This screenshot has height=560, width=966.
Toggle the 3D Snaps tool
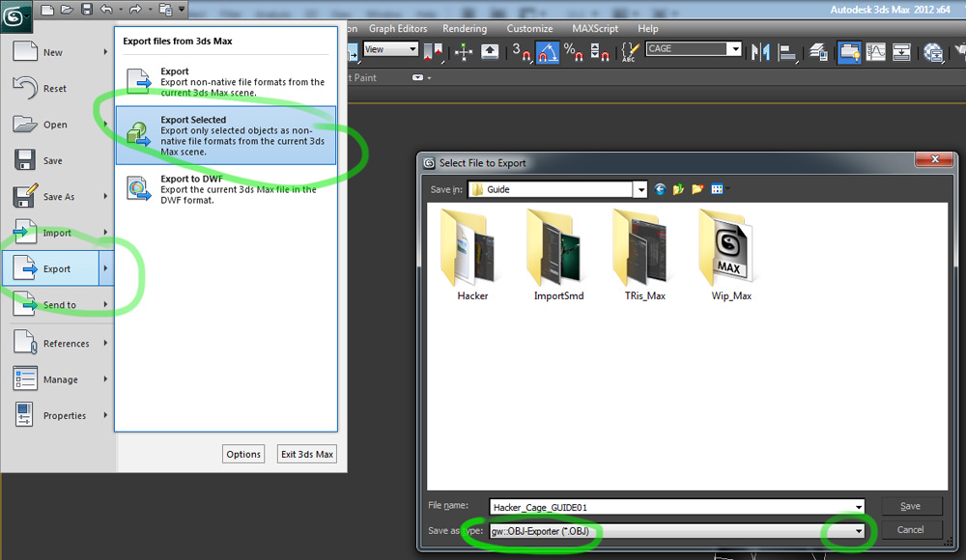(x=522, y=52)
